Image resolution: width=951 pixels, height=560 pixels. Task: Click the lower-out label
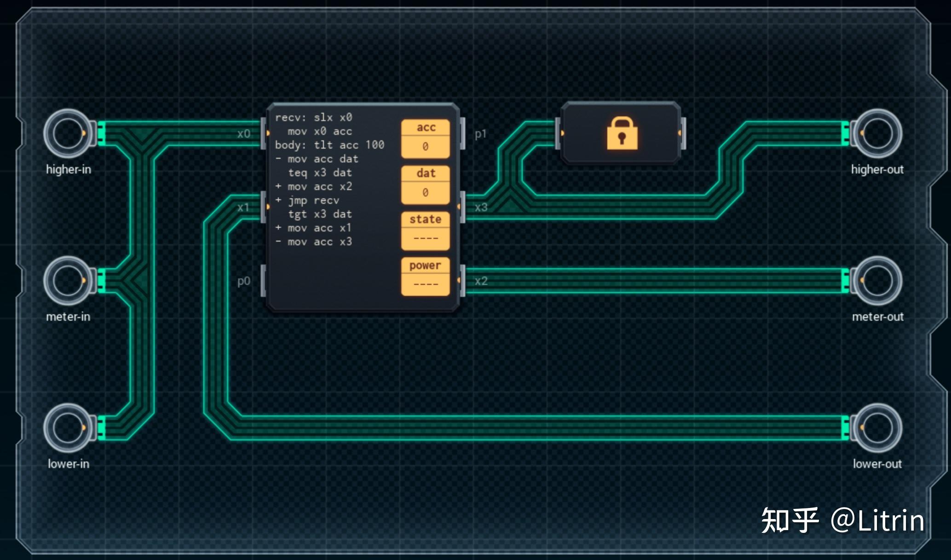(877, 464)
